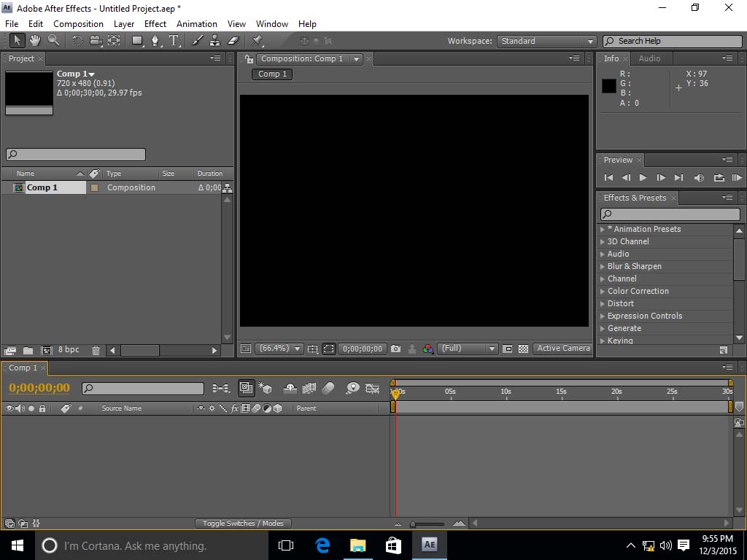This screenshot has height=560, width=747.
Task: Open the Composition viewer name dropdown arrow
Action: pyautogui.click(x=356, y=59)
